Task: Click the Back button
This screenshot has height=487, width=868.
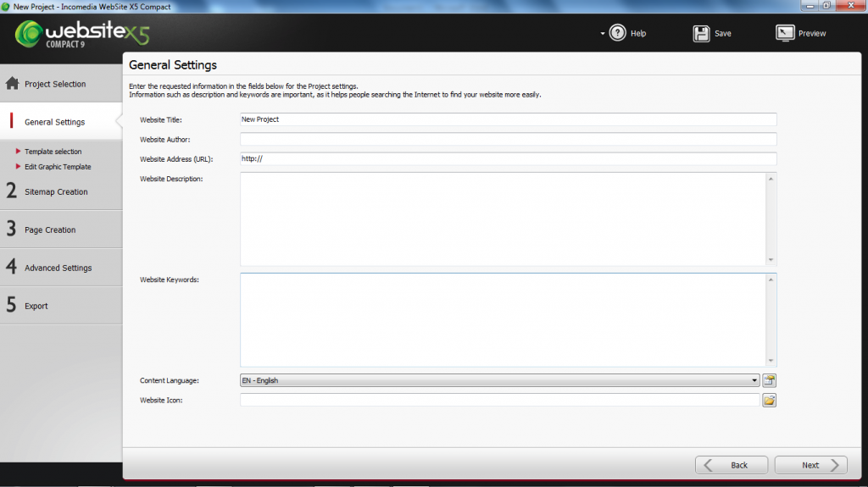Action: tap(732, 465)
